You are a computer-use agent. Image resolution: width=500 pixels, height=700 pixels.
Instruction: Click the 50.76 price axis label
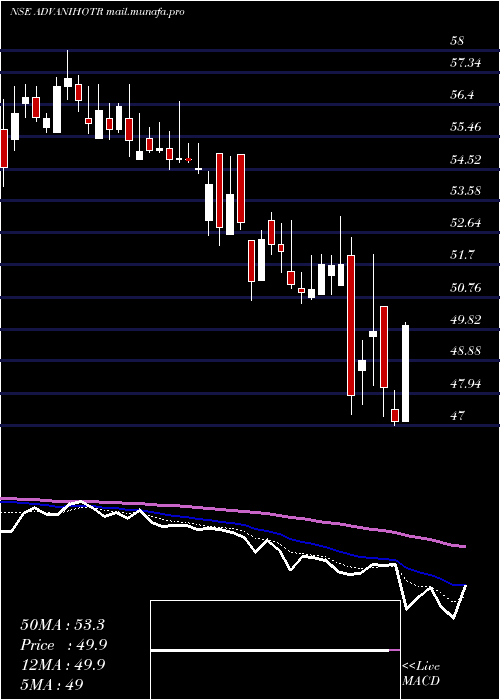pyautogui.click(x=466, y=287)
